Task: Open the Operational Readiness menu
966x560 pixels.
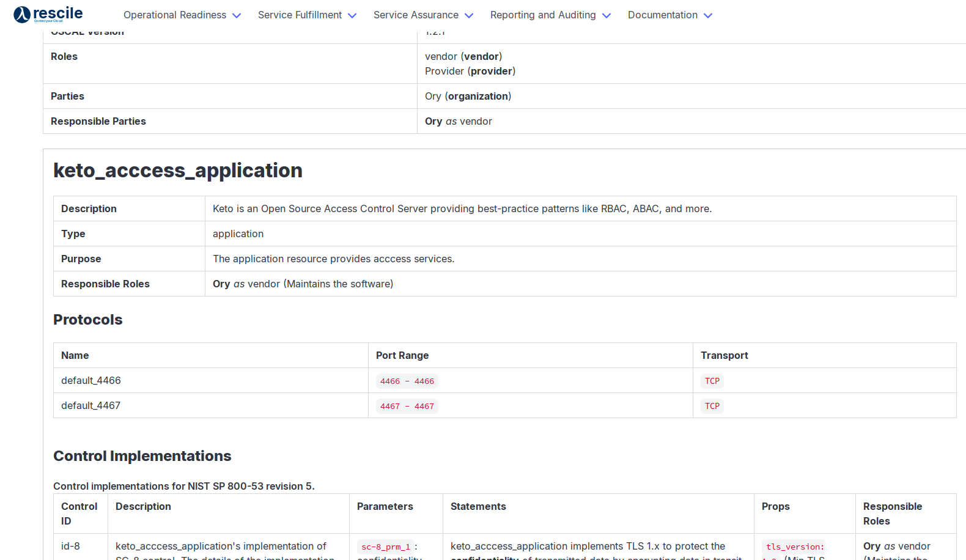Action: coord(175,15)
